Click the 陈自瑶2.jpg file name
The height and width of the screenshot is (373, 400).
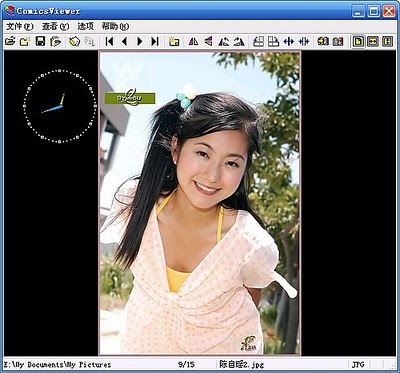click(241, 365)
